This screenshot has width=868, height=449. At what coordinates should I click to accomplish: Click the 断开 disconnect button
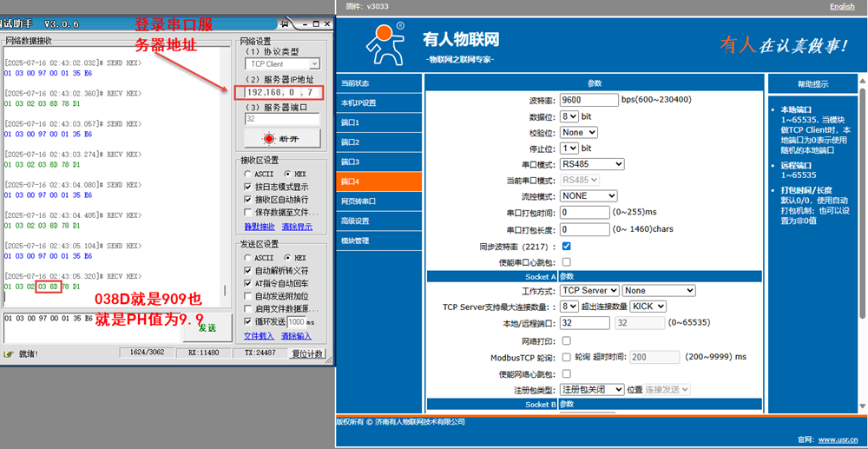coord(282,138)
